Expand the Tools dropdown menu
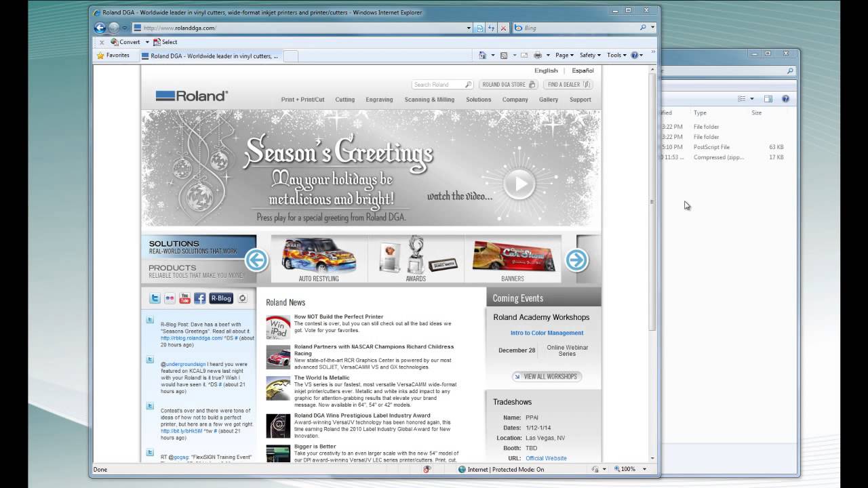Viewport: 868px width, 488px height. 616,56
